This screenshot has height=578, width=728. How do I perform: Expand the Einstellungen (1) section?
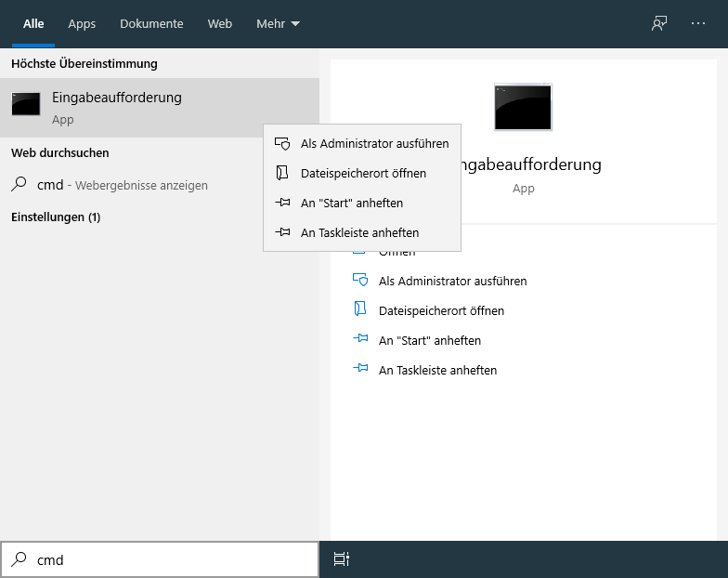[x=56, y=217]
